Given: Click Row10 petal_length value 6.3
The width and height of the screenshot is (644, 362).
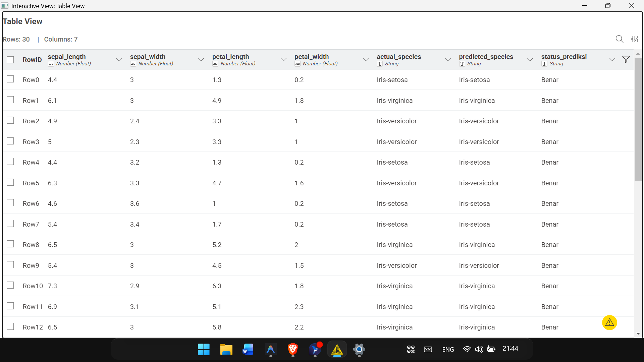Looking at the screenshot, I should coord(217,286).
